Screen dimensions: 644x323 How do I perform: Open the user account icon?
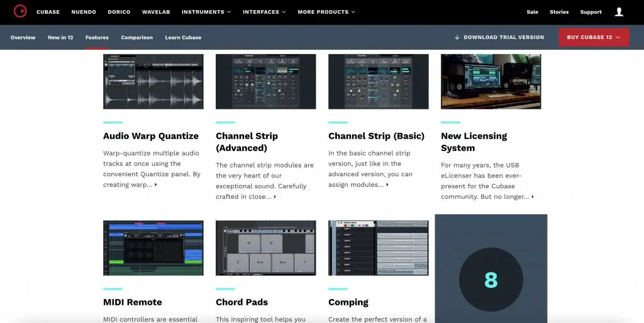619,12
